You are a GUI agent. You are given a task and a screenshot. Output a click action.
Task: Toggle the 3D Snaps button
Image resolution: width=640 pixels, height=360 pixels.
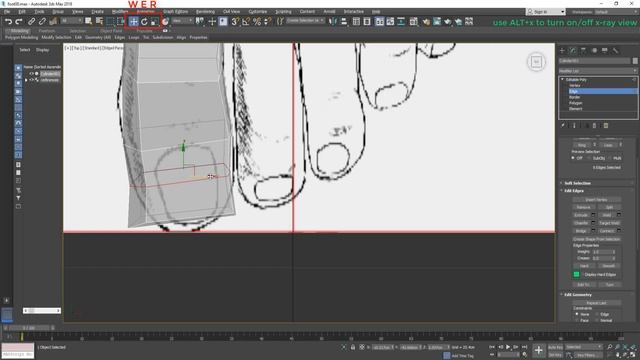pyautogui.click(x=235, y=22)
